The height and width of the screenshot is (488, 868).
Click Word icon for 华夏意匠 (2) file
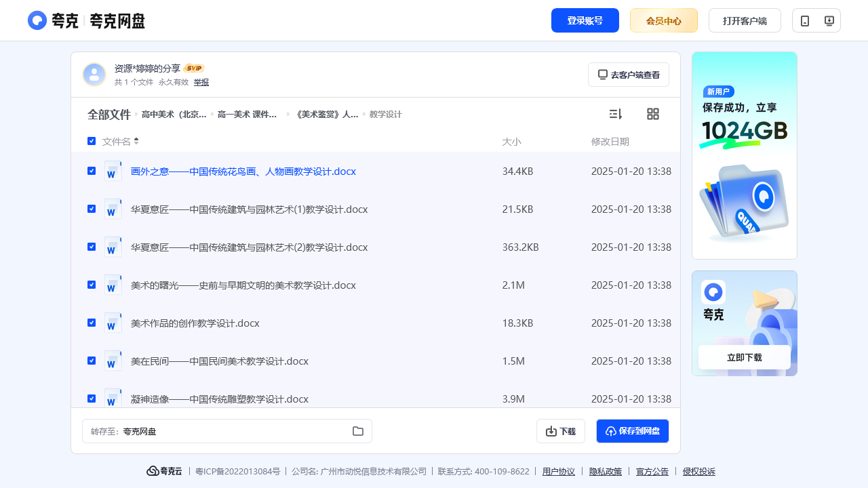point(113,247)
